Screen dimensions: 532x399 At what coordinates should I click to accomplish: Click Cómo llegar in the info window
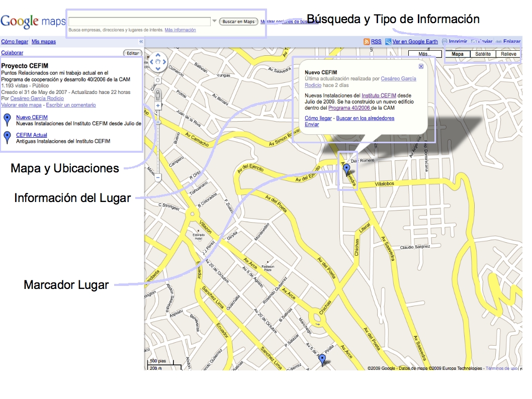(x=318, y=118)
